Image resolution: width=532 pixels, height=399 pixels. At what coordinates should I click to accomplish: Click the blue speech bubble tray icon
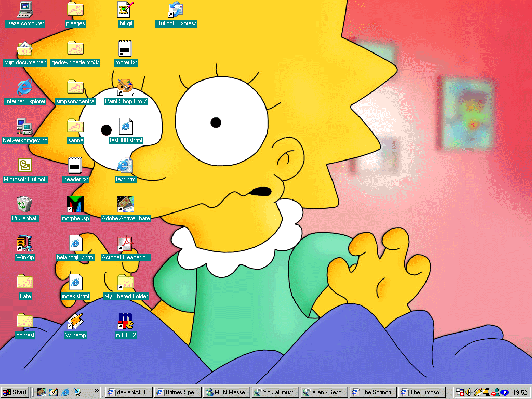pyautogui.click(x=504, y=392)
